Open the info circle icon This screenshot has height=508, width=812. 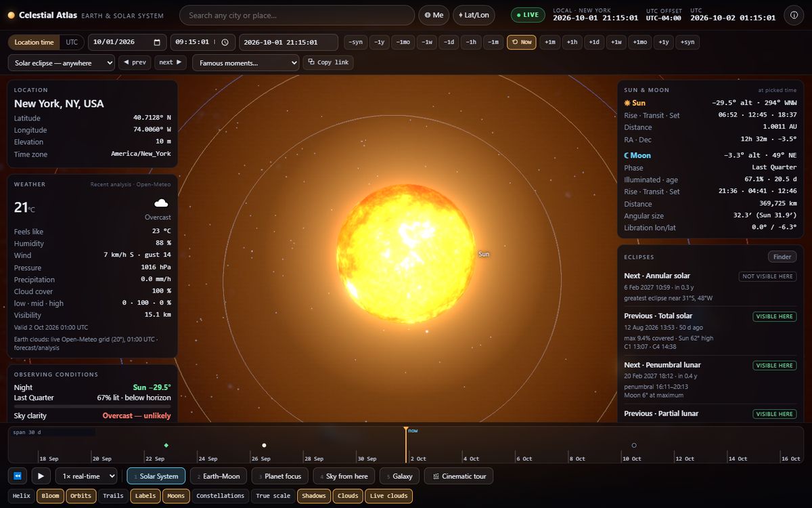(793, 15)
